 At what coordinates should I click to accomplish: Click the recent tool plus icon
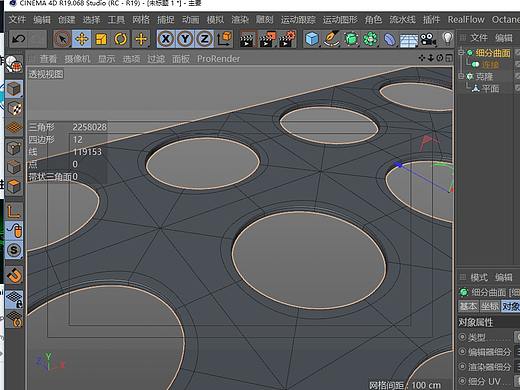point(141,39)
